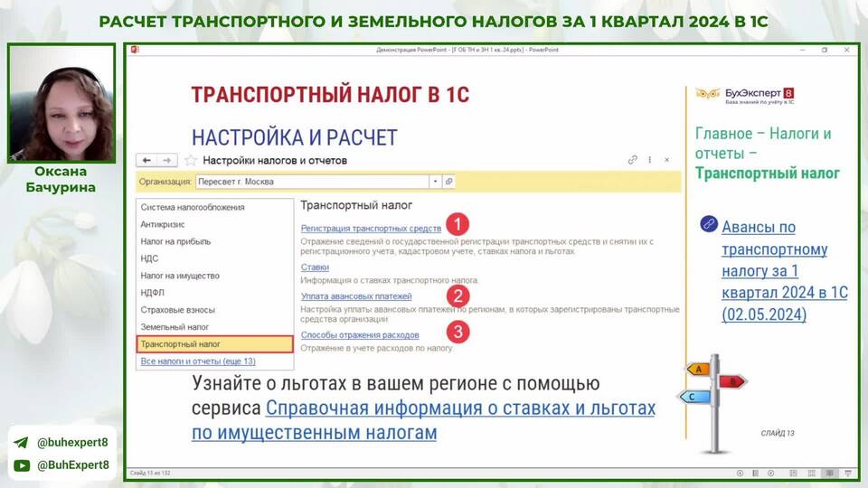Click the @BuhExpert8 YouTube handle
This screenshot has width=868, height=488.
[73, 465]
